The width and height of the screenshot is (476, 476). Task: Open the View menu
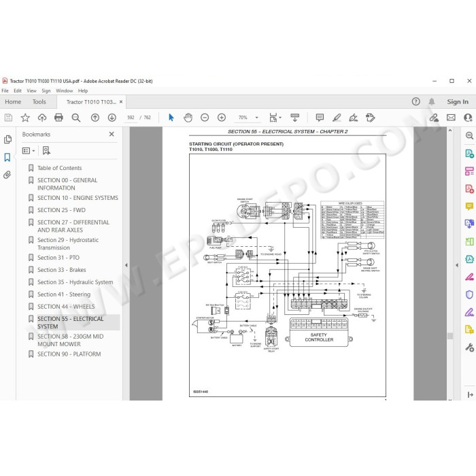31,90
